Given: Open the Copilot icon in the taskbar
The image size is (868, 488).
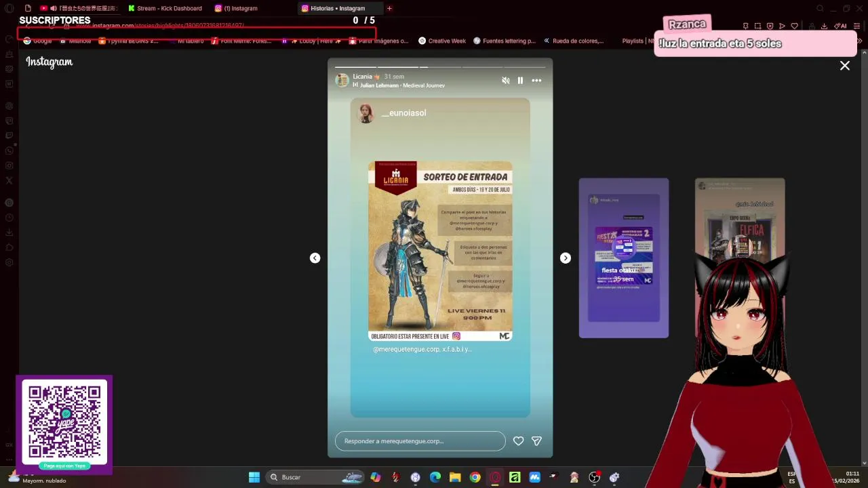Looking at the screenshot, I should pos(376,478).
